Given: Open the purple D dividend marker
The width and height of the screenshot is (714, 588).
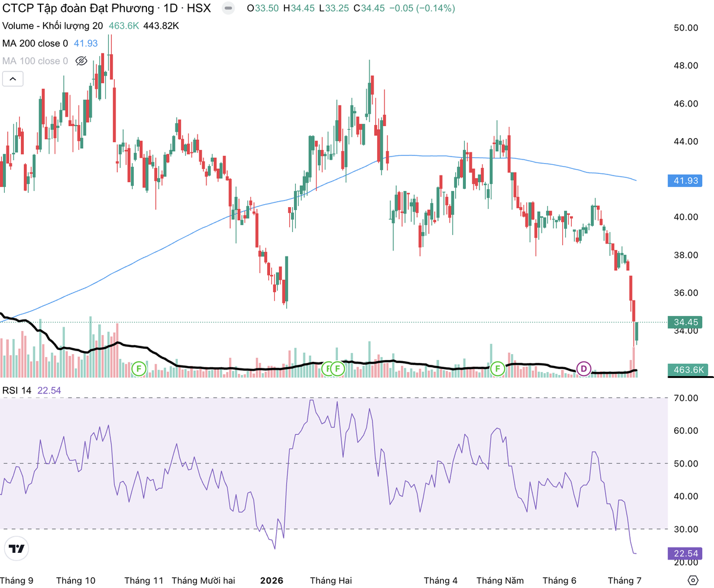Looking at the screenshot, I should (584, 368).
